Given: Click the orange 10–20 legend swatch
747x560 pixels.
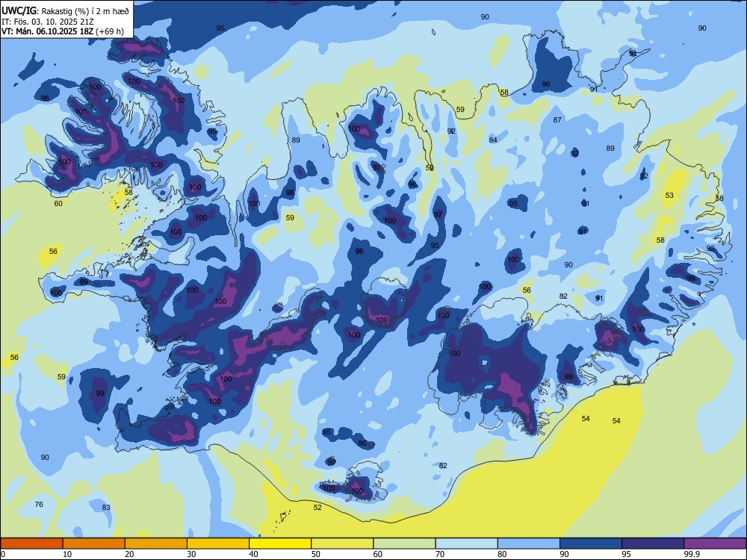Looking at the screenshot, I should tap(94, 544).
